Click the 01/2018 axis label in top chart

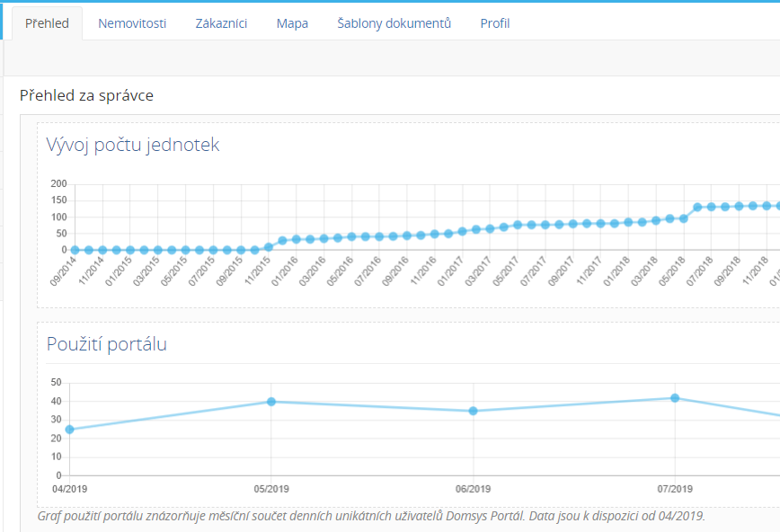[616, 270]
